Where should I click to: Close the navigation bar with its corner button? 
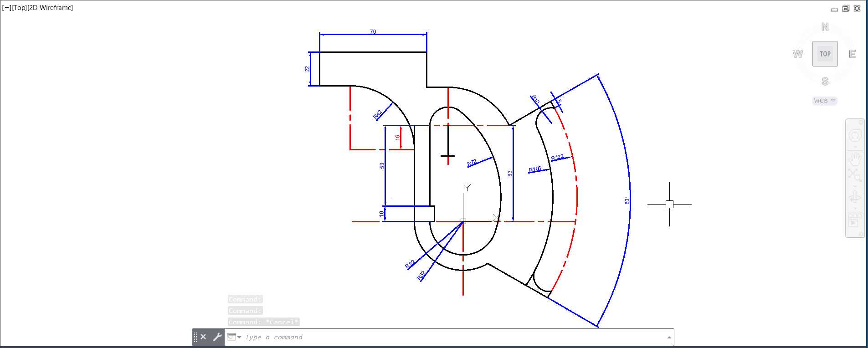click(x=861, y=123)
